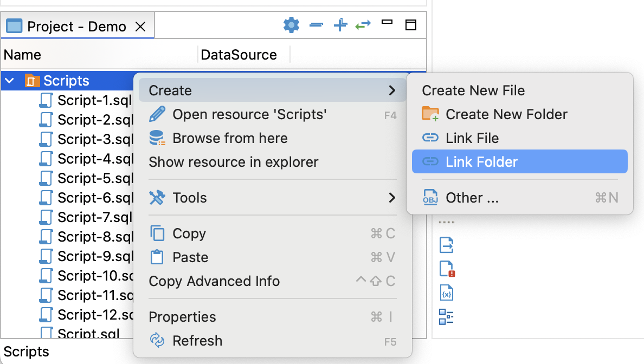644x364 pixels.
Task: Select Link File in the submenu
Action: click(472, 138)
